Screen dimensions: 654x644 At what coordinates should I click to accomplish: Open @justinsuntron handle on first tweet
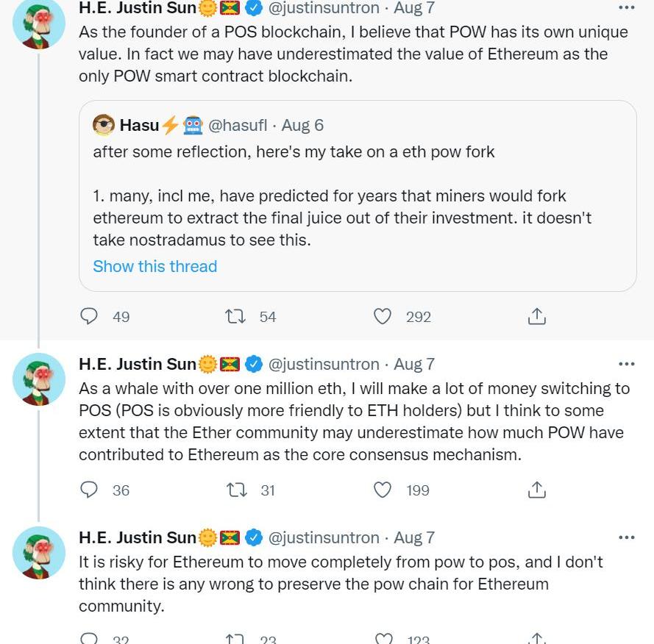323,8
